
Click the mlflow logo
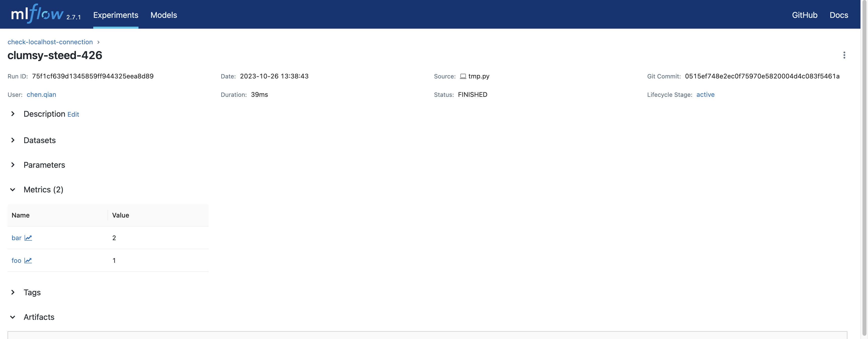37,14
